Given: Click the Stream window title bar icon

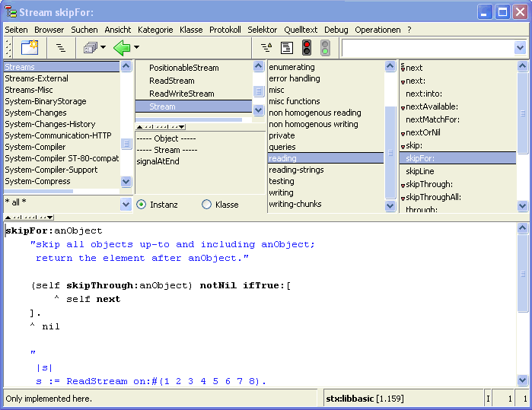Looking at the screenshot, I should click(11, 12).
